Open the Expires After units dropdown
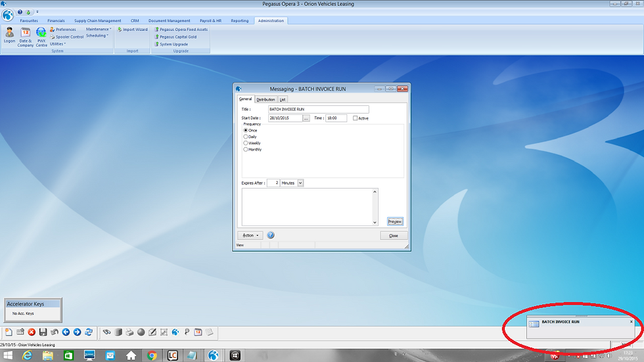Viewport: 644px width, 362px height. (x=301, y=183)
